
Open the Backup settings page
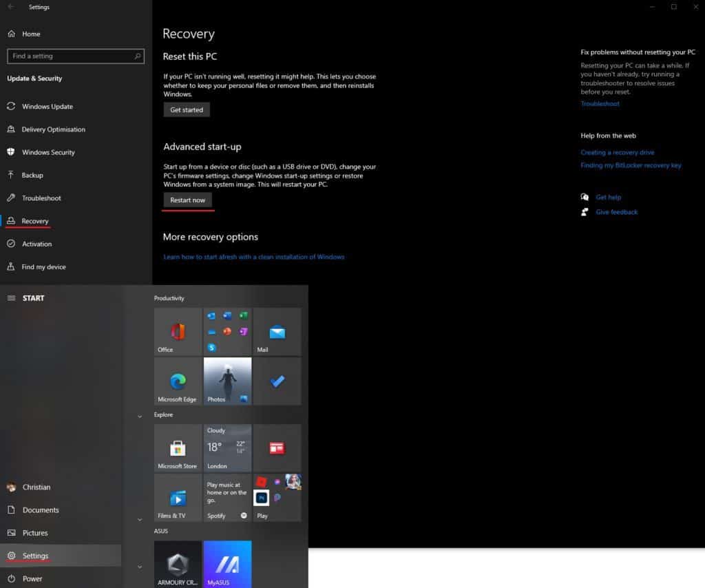[x=76, y=176]
